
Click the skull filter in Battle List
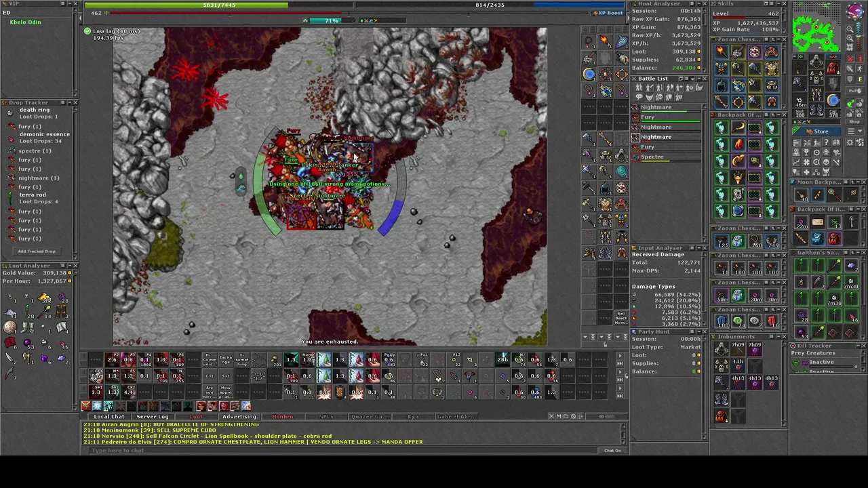pyautogui.click(x=659, y=97)
